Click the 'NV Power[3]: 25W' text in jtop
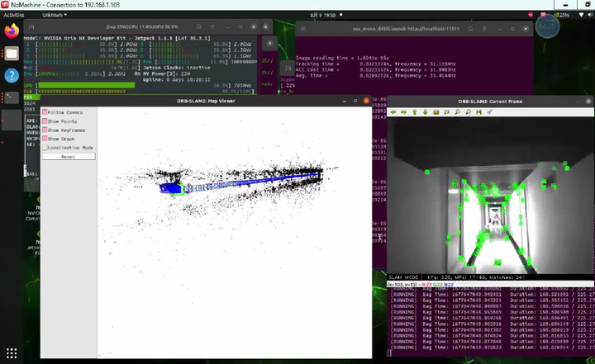 166,73
